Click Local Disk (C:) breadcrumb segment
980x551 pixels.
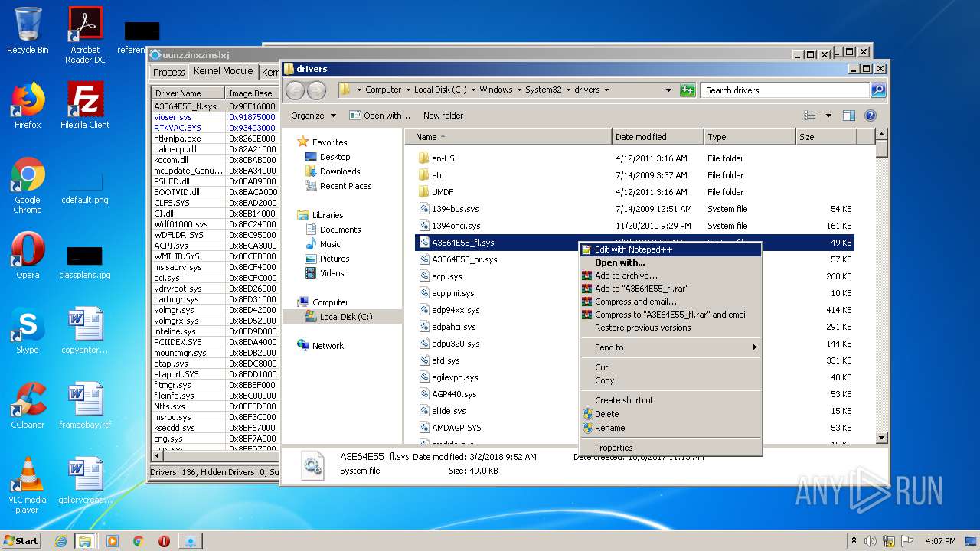click(x=440, y=90)
